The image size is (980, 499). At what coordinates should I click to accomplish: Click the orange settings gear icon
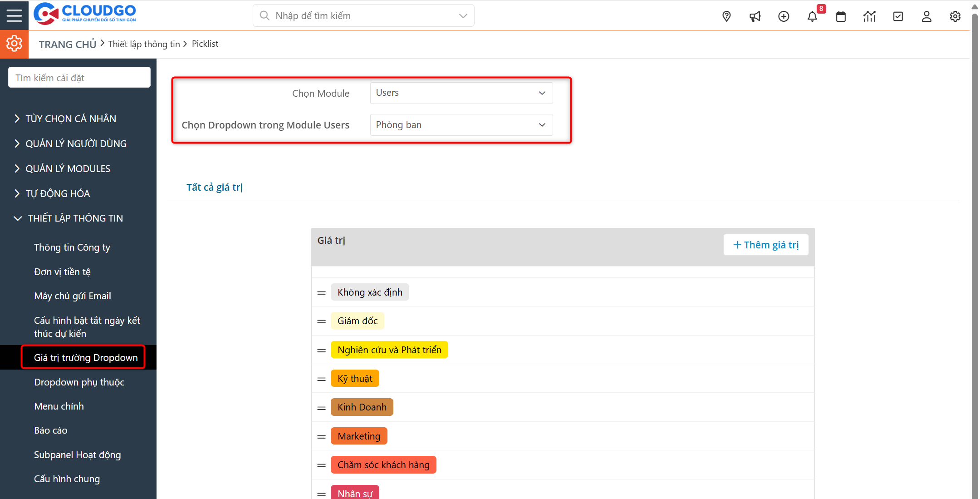14,44
